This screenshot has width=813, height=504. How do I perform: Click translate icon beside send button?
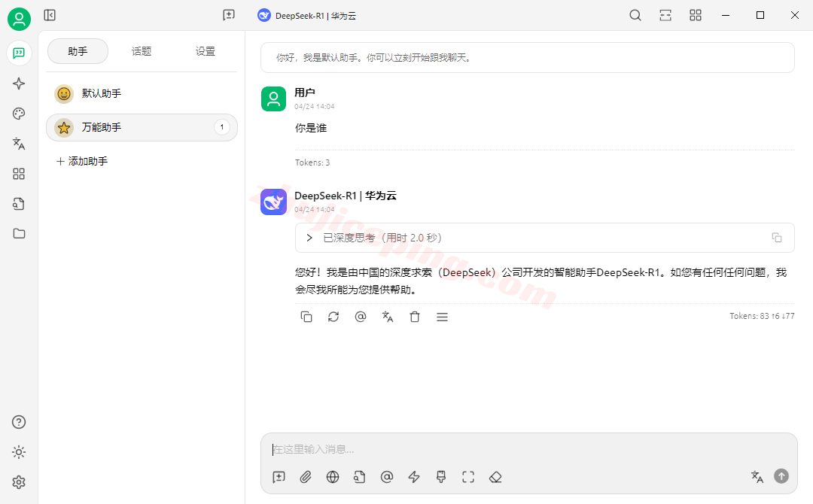pos(757,477)
